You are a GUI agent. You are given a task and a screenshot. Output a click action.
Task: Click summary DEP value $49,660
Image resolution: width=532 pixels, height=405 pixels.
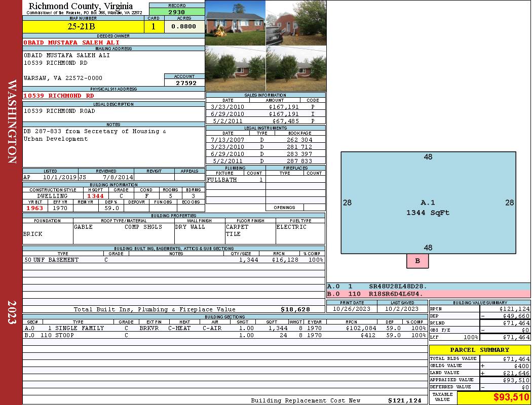[516, 316]
